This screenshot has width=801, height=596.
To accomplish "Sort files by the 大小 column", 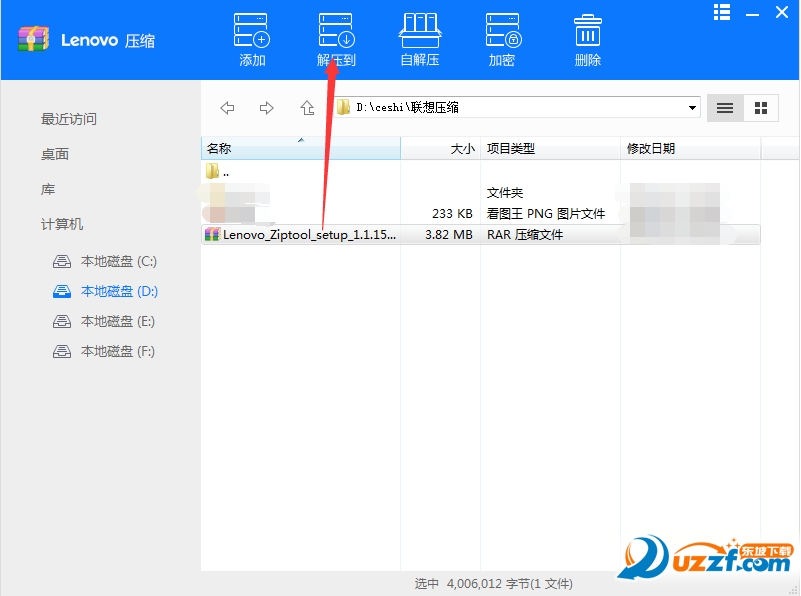I will click(463, 148).
